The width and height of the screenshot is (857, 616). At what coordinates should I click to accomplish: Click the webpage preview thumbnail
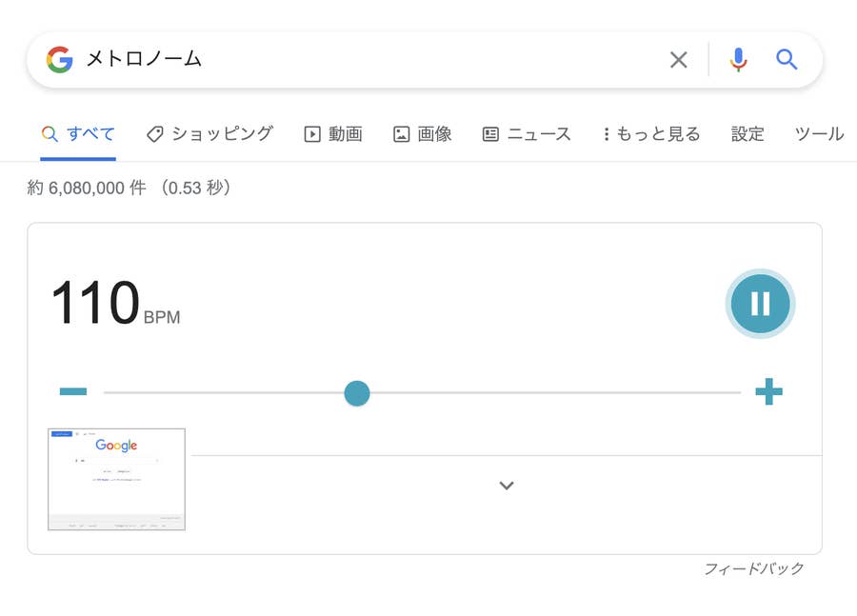coord(116,480)
